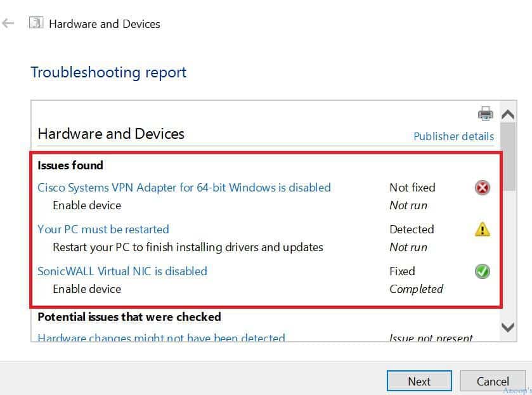This screenshot has width=532, height=395.
Task: Click the Cancel button
Action: point(493,381)
